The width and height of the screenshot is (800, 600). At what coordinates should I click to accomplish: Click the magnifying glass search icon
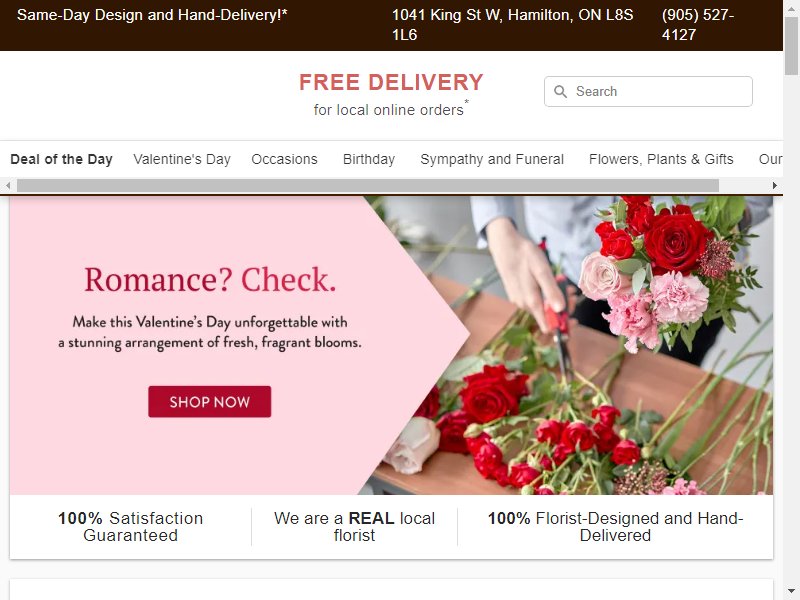click(x=560, y=91)
